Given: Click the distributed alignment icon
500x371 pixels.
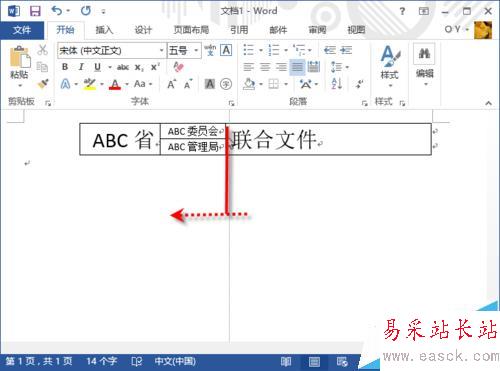Looking at the screenshot, I should 313,67.
